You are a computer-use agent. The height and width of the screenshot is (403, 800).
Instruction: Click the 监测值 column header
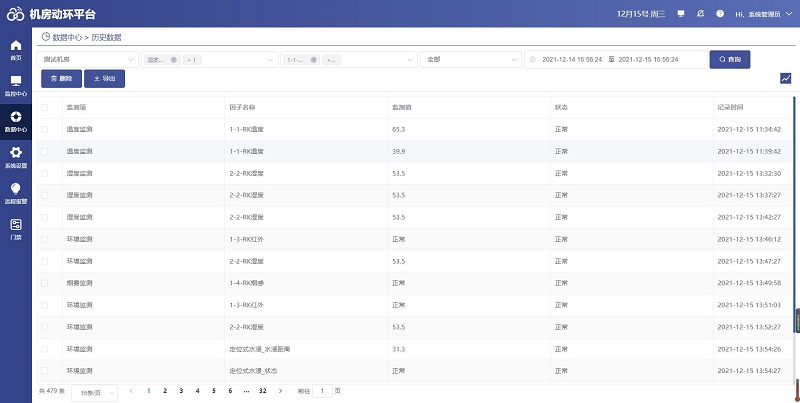coord(402,108)
